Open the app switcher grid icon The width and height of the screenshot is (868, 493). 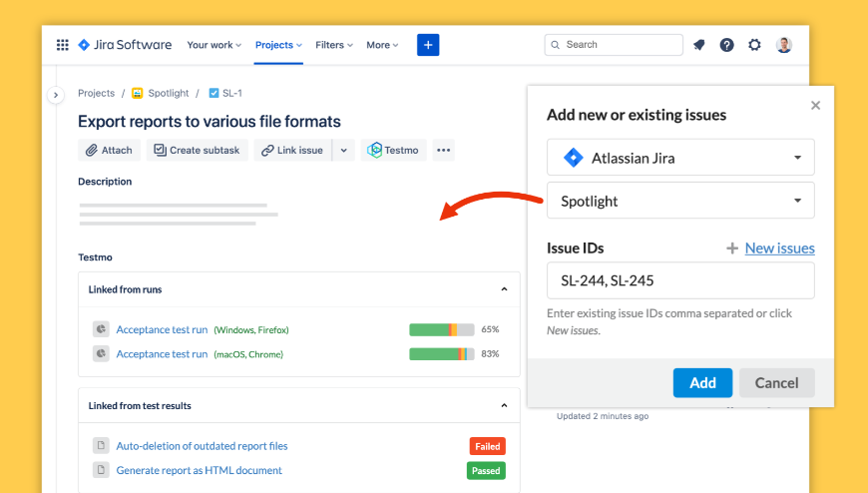(63, 45)
